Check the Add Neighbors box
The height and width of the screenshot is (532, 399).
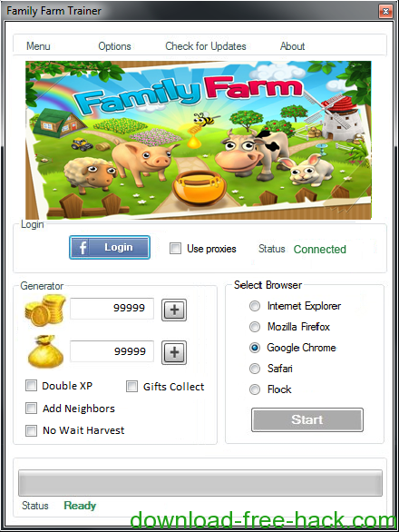[31, 409]
